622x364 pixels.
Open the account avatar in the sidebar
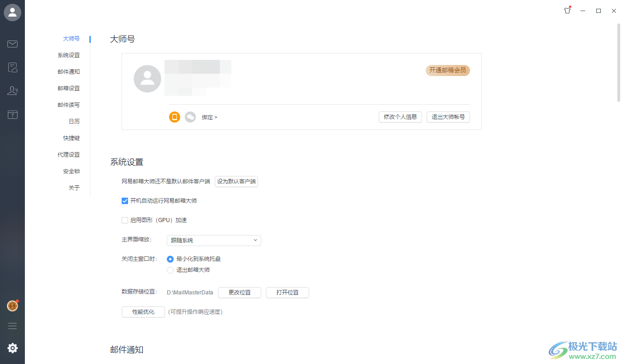click(x=12, y=12)
